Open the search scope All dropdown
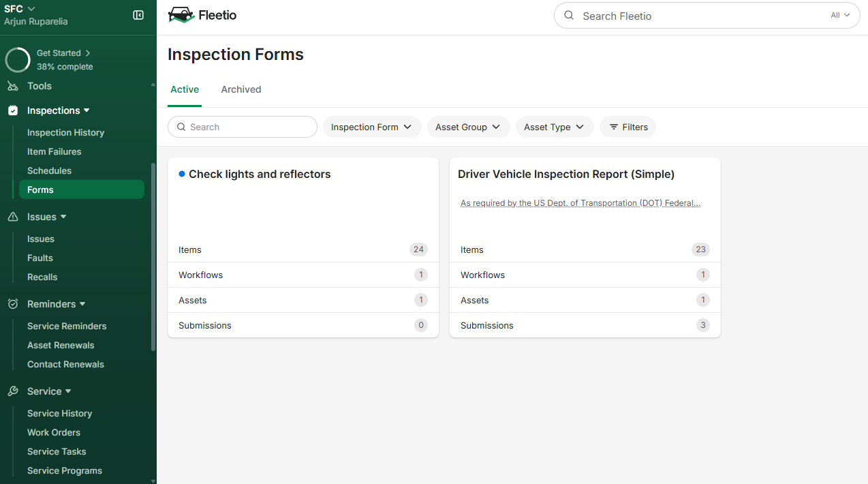The width and height of the screenshot is (868, 484). tap(840, 15)
